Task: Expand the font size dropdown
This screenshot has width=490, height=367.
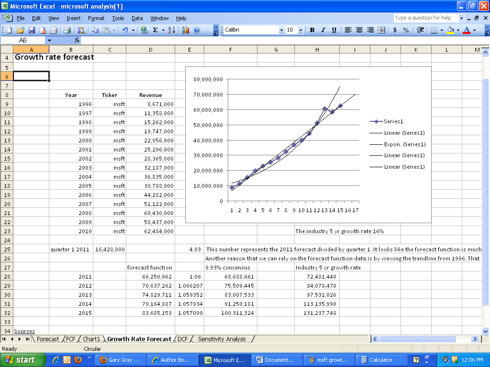Action: [x=301, y=30]
